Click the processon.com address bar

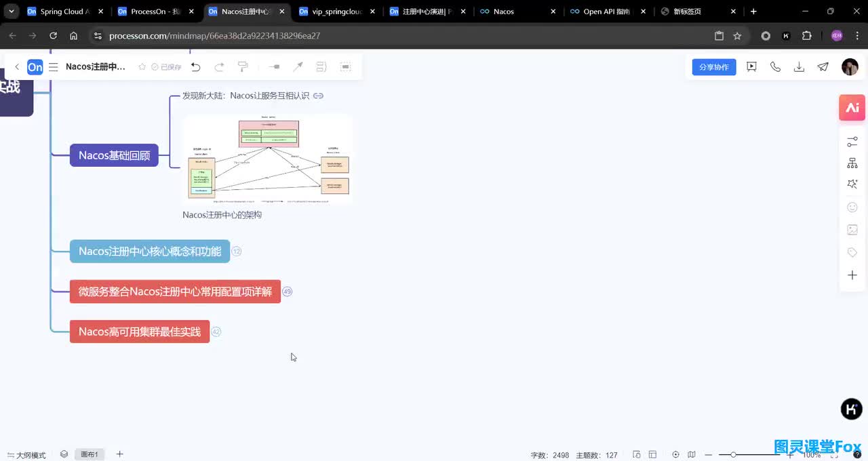click(x=400, y=36)
